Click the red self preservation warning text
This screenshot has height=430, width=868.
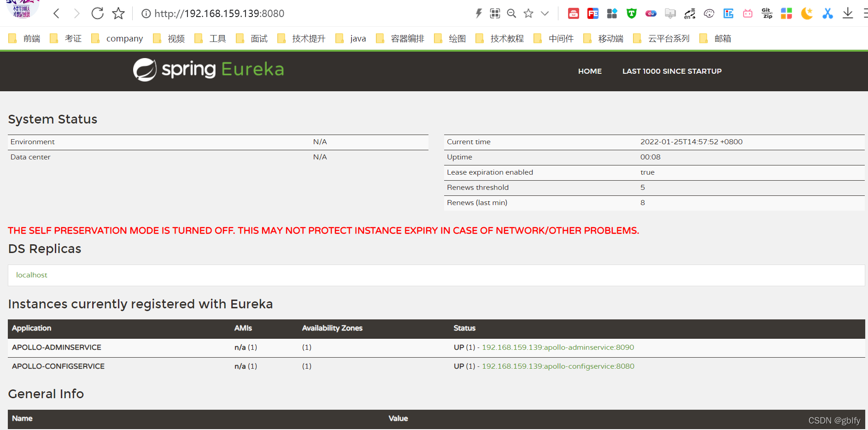323,230
